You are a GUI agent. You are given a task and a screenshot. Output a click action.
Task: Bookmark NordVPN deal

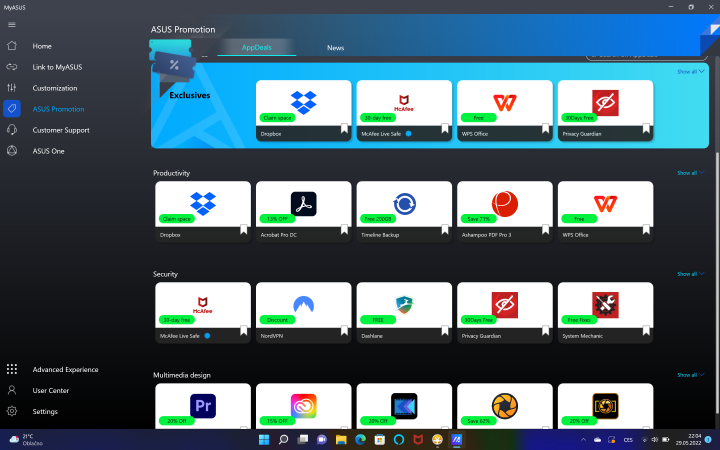pos(344,331)
